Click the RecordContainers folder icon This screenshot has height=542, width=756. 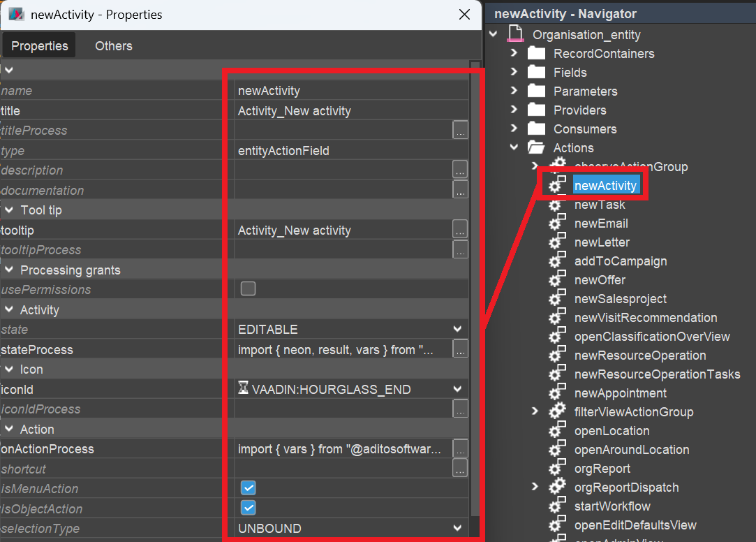tap(535, 54)
